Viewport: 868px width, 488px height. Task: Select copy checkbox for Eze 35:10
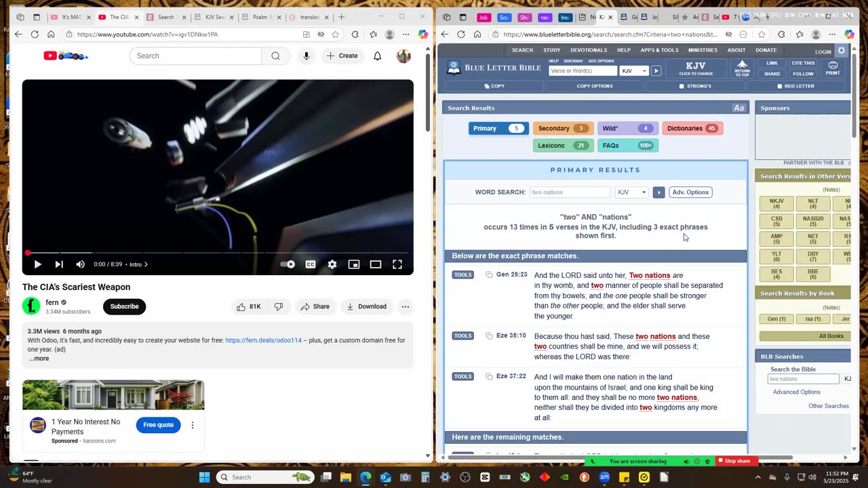coord(489,335)
